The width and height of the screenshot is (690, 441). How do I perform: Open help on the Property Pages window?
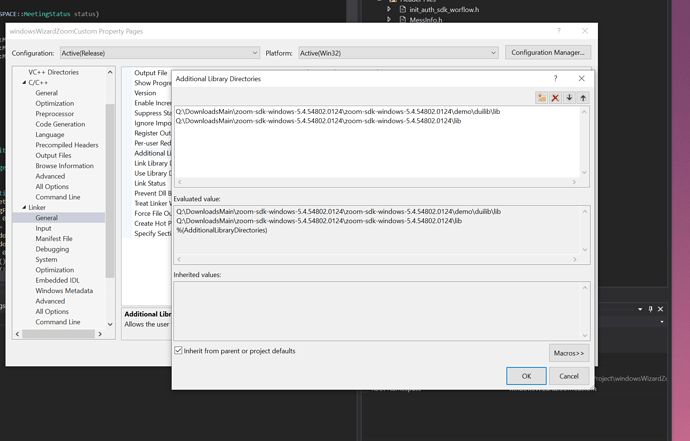559,31
